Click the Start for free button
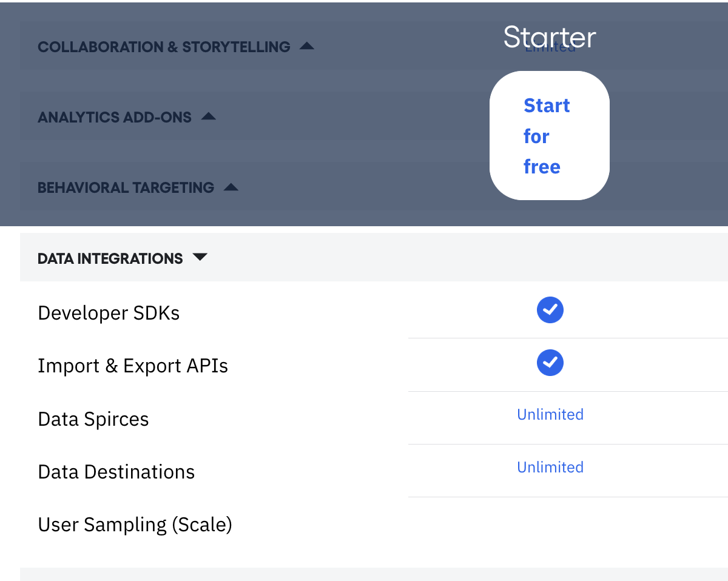 click(549, 135)
